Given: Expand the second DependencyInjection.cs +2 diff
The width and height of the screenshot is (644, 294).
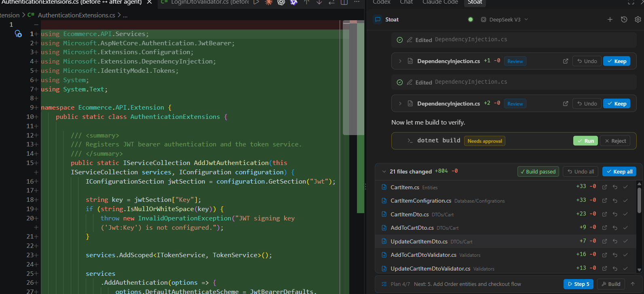Looking at the screenshot, I should click(x=400, y=104).
